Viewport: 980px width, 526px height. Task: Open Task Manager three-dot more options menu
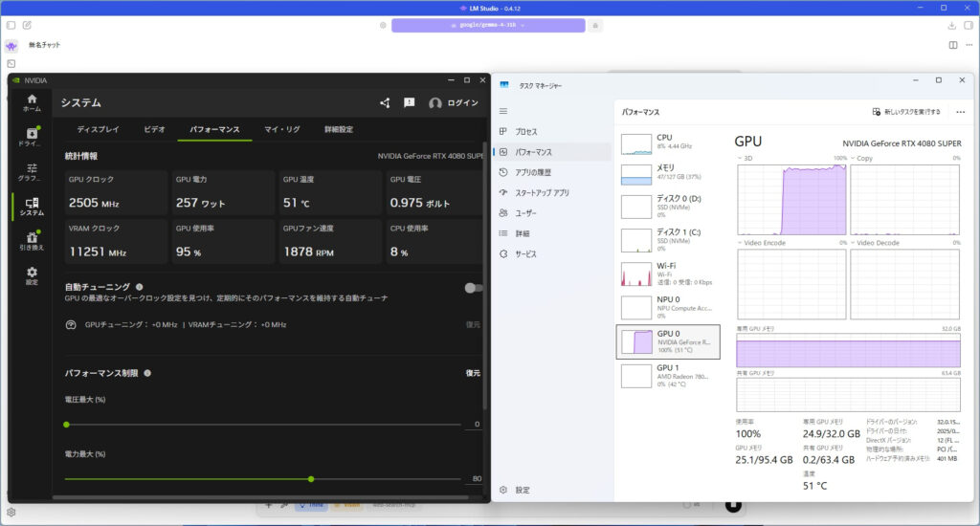tap(960, 112)
